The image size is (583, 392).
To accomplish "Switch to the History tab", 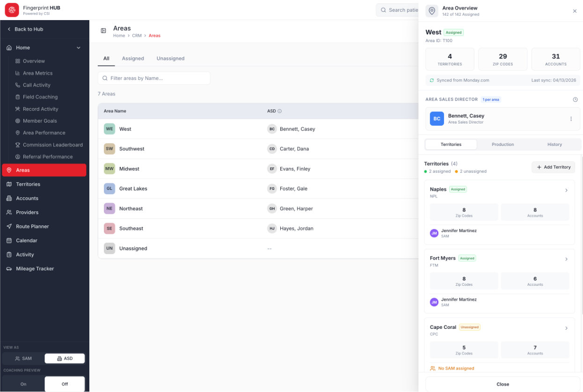I will [554, 145].
